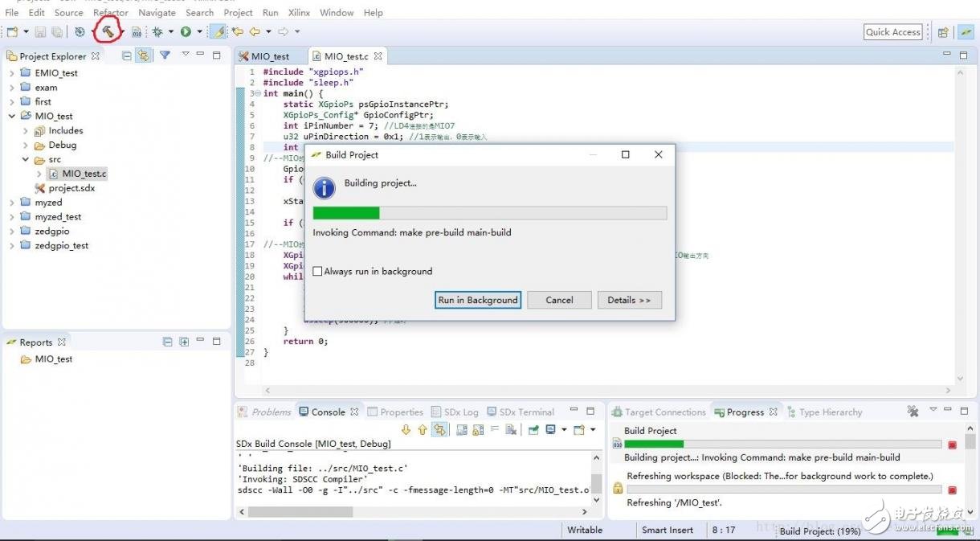Click the Clear Console icon
This screenshot has height=541, width=980.
pyautogui.click(x=511, y=430)
